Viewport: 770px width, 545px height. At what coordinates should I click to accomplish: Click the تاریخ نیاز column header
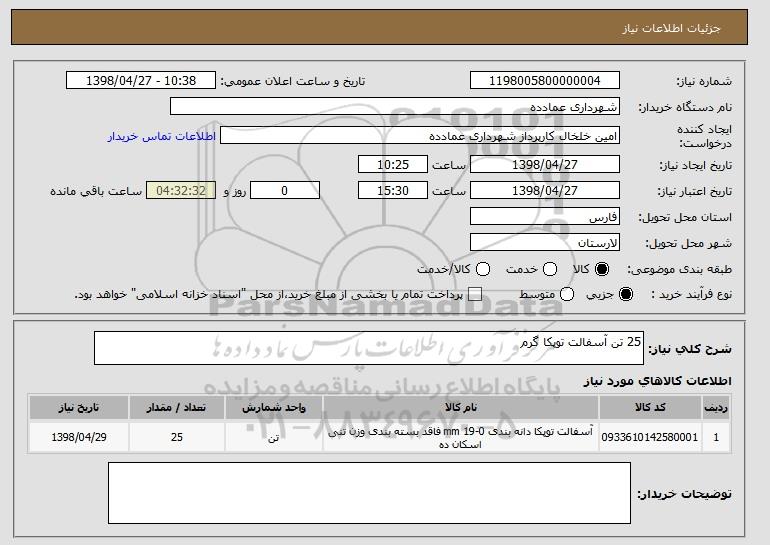79,408
